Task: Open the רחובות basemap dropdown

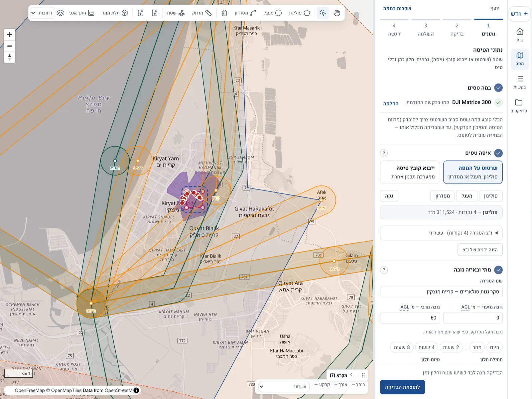Action: [42, 13]
